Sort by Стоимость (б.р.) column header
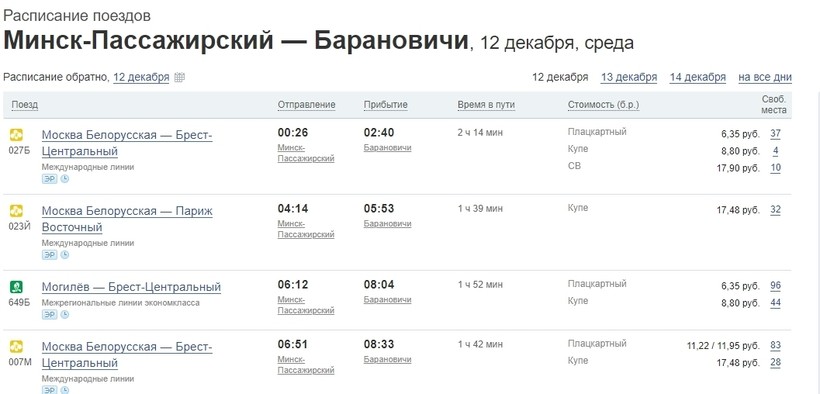Viewport: 820px width, 394px height. [x=603, y=105]
